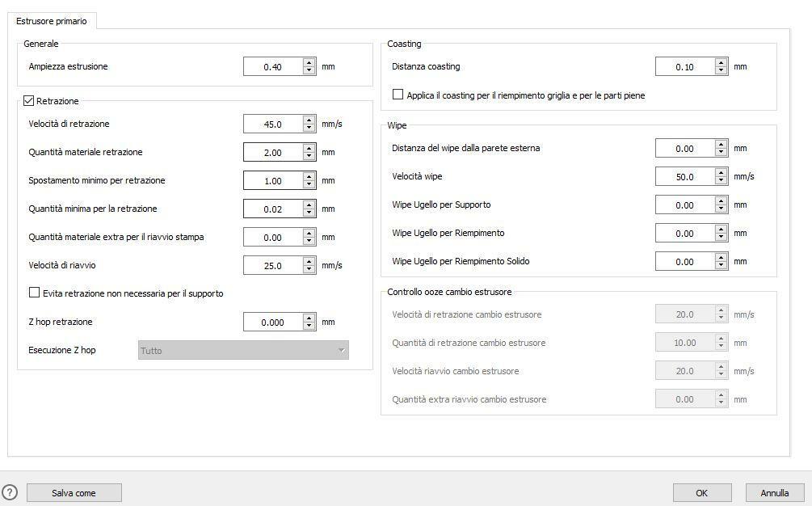The image size is (812, 506).
Task: Click the Distanza del wipe dalla parete field
Action: click(x=684, y=149)
